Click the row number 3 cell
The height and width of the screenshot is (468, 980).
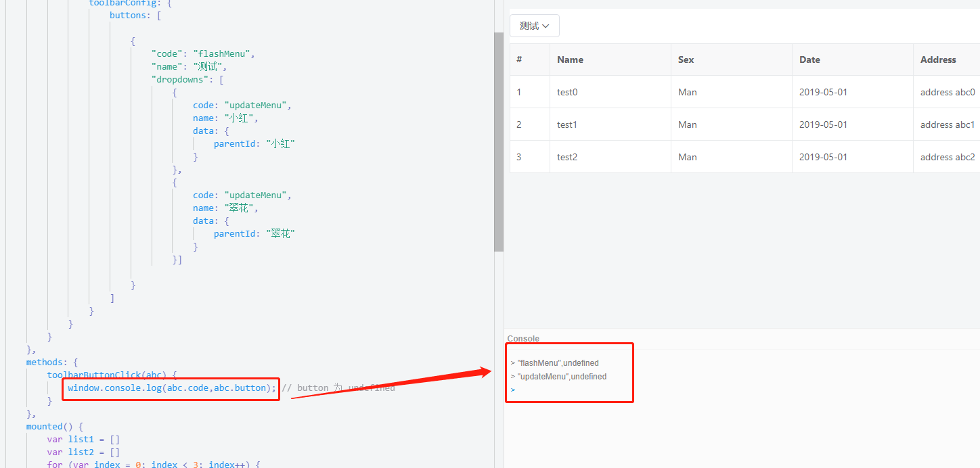(x=518, y=156)
